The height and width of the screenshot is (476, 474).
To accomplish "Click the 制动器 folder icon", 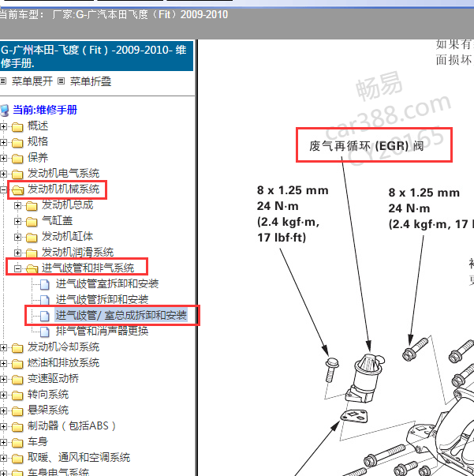I will pos(17,427).
